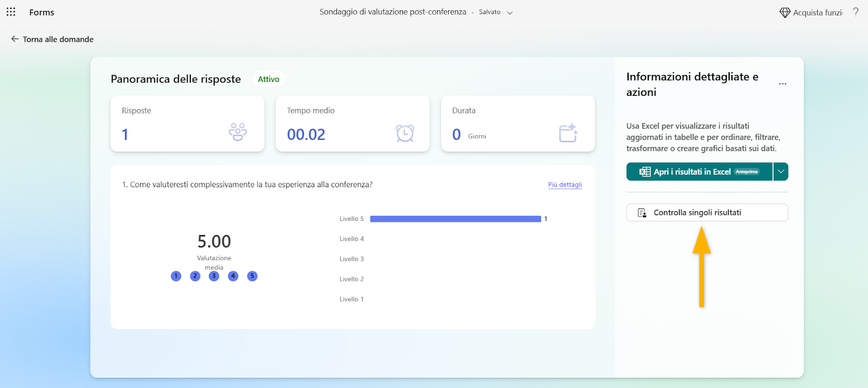Screen dimensions: 868x388
Task: Click the Forms app name
Action: [42, 12]
